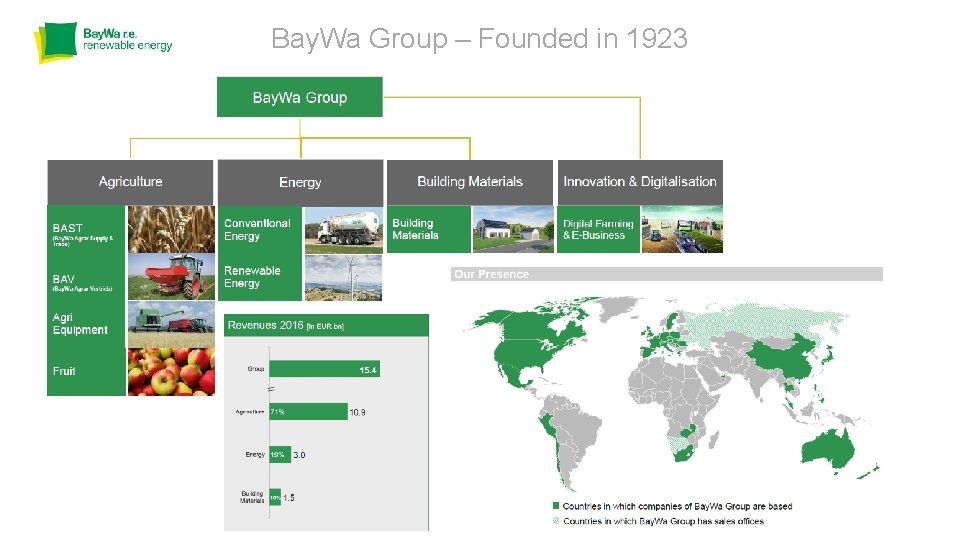The height and width of the screenshot is (540, 960).
Task: Select the Agriculture header box
Action: click(x=130, y=182)
